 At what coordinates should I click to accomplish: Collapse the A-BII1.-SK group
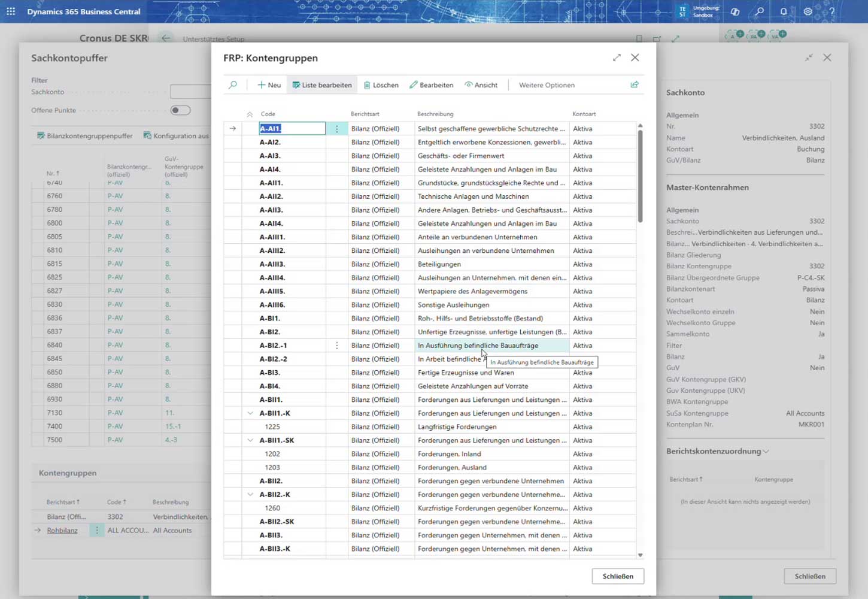pyautogui.click(x=250, y=440)
